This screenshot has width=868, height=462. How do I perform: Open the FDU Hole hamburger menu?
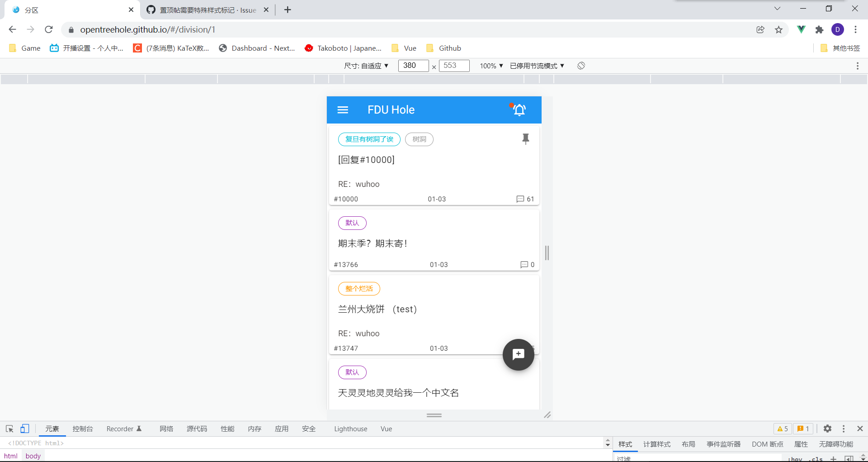pyautogui.click(x=343, y=110)
